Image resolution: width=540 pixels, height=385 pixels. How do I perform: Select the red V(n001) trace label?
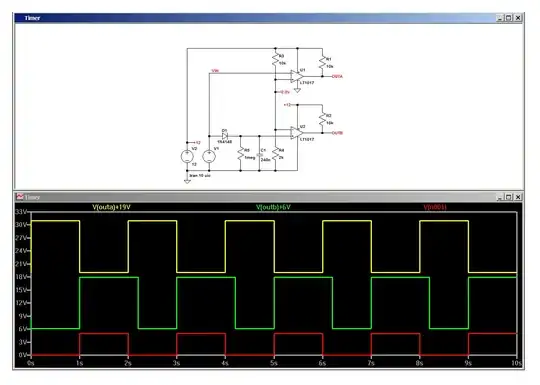click(435, 207)
